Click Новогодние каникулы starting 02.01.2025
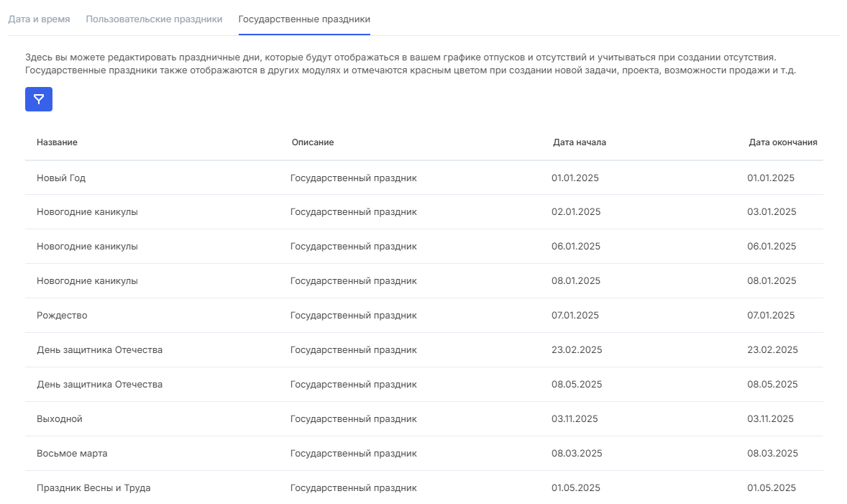Image resolution: width=847 pixels, height=504 pixels. (87, 212)
